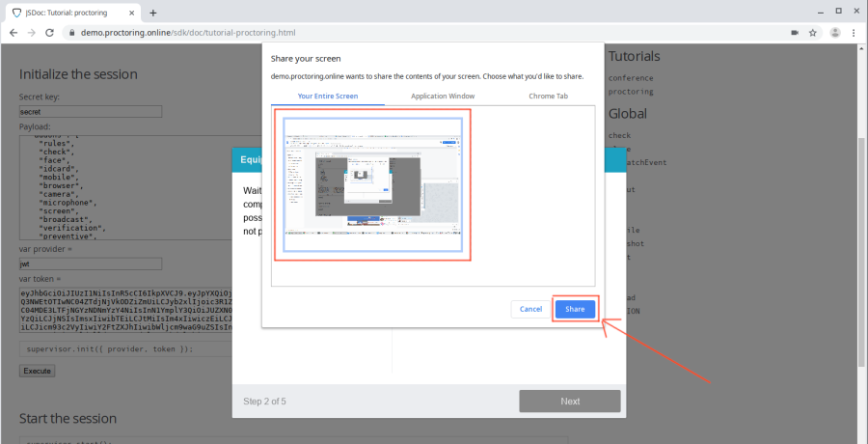Click the browser Forward arrow
This screenshot has width=868, height=444.
pos(31,33)
